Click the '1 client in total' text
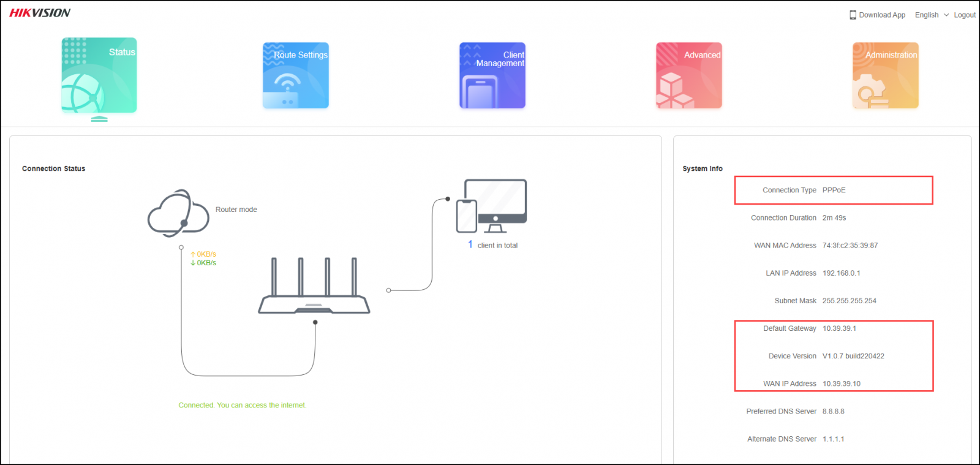Viewport: 980px width, 465px height. (x=493, y=245)
